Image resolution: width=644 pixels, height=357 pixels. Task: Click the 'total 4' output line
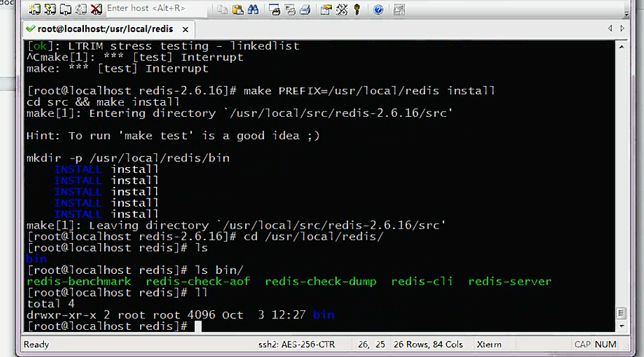(x=50, y=304)
